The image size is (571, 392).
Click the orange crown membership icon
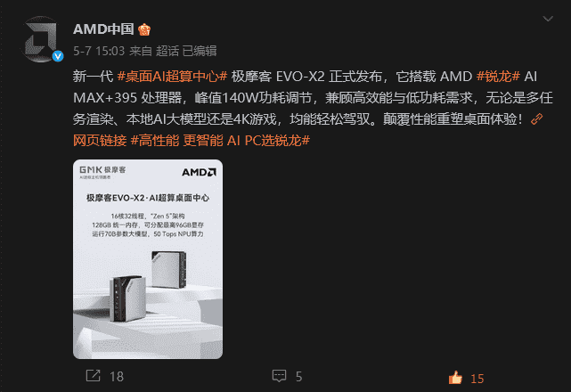tap(144, 29)
